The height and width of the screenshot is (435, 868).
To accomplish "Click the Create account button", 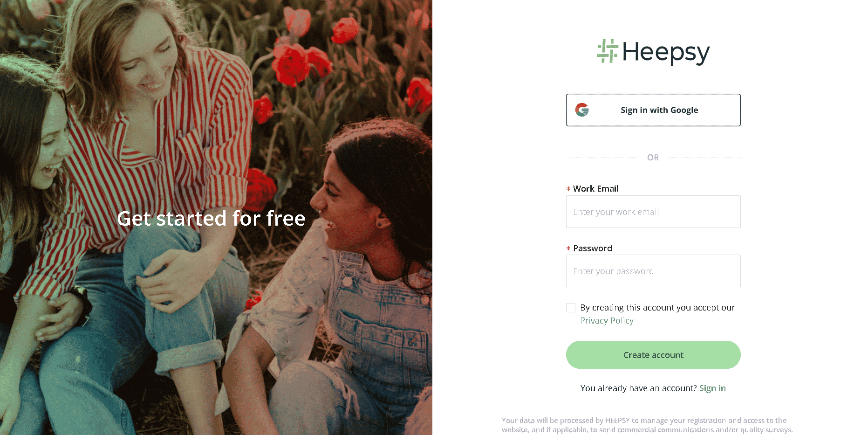I will click(x=653, y=355).
